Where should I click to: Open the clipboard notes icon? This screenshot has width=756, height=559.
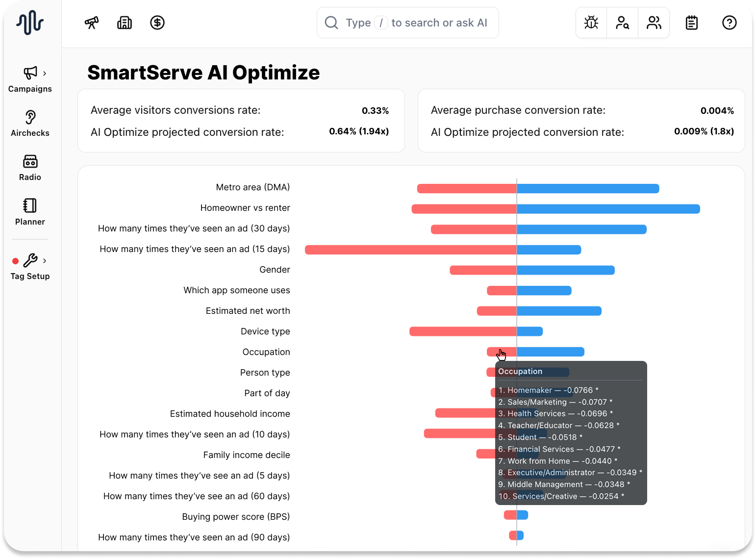click(692, 23)
